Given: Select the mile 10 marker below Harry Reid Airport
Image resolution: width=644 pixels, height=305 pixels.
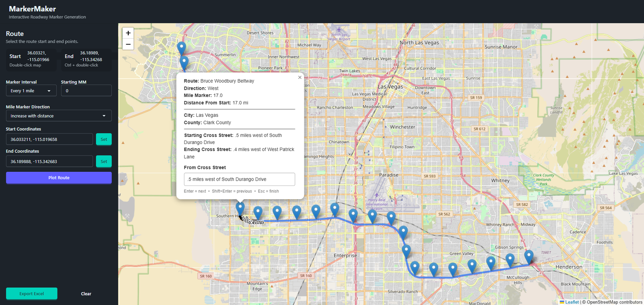Looking at the screenshot, I should (x=372, y=216).
